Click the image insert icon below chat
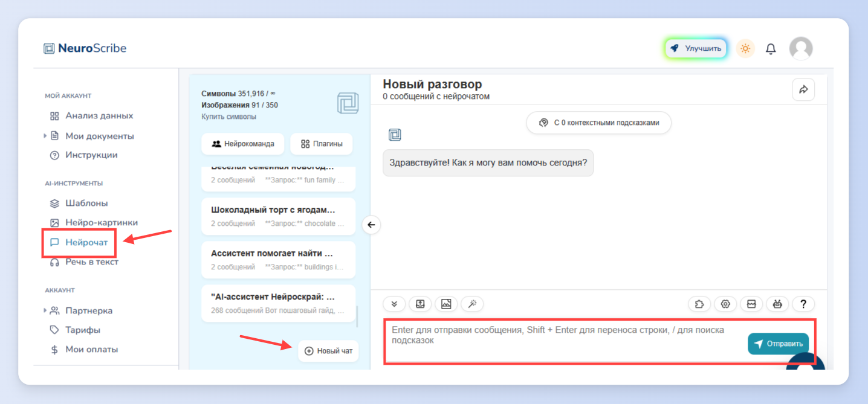 (446, 304)
